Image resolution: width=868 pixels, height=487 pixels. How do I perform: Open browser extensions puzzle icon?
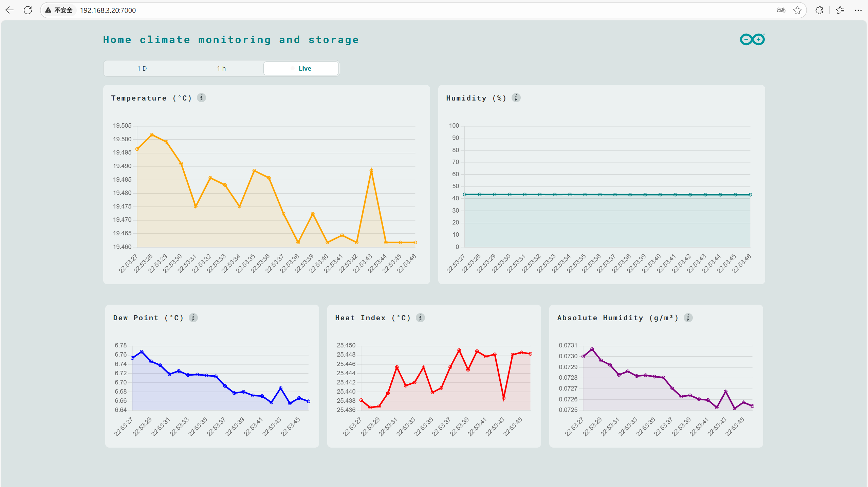pyautogui.click(x=819, y=10)
